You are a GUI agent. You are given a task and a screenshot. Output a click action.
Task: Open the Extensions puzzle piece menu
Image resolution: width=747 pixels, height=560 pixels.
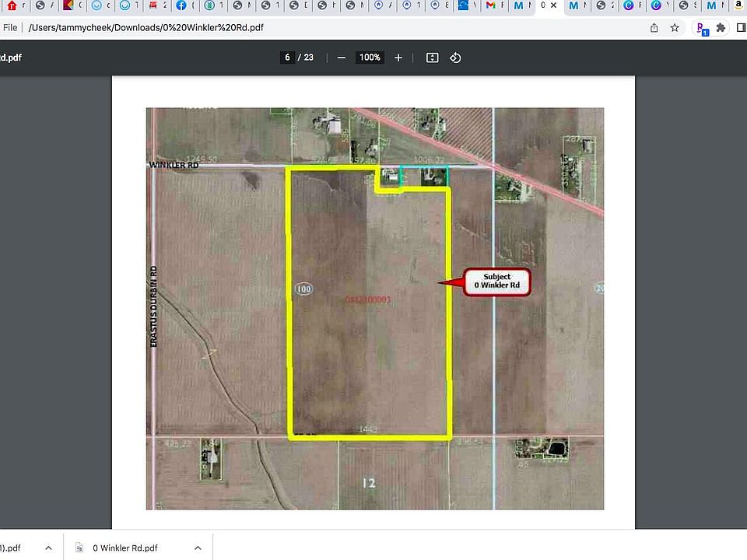721,28
